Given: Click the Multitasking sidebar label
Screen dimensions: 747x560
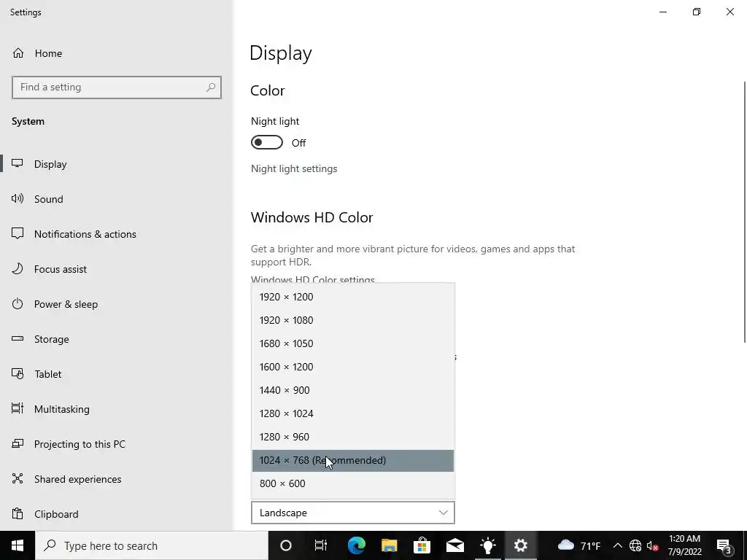Looking at the screenshot, I should coord(62,410).
